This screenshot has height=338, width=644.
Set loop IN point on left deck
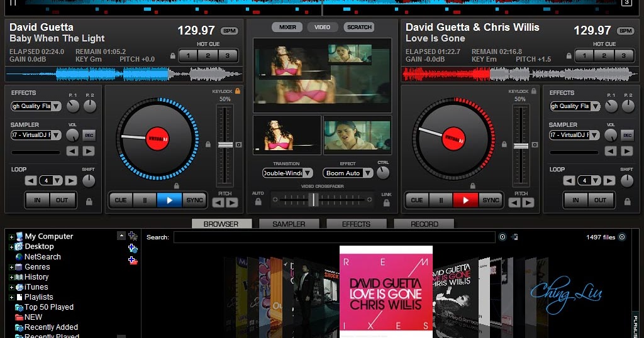pyautogui.click(x=37, y=200)
